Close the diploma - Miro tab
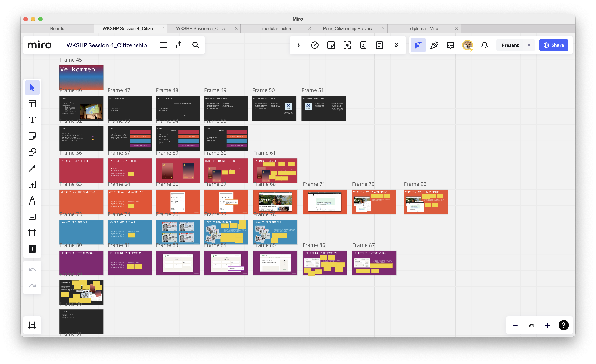The image size is (596, 364). [x=456, y=29]
